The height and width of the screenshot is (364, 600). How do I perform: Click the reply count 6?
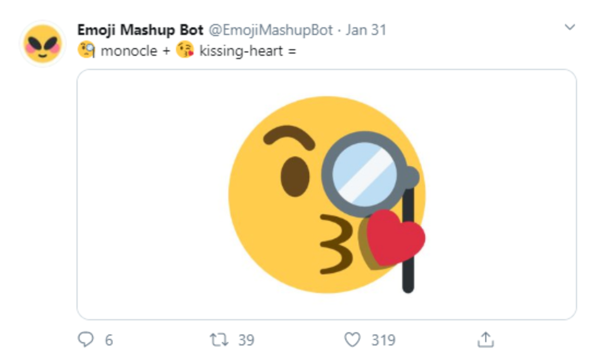coord(109,340)
